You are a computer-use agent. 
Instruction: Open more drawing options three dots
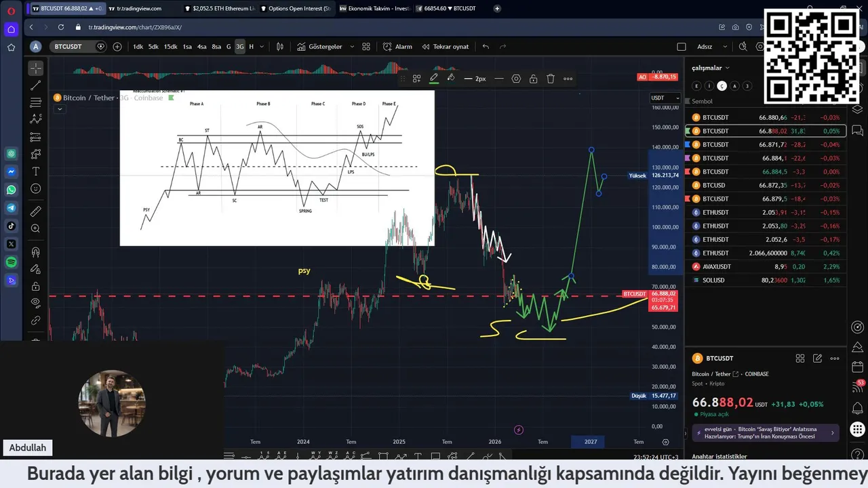(x=568, y=79)
